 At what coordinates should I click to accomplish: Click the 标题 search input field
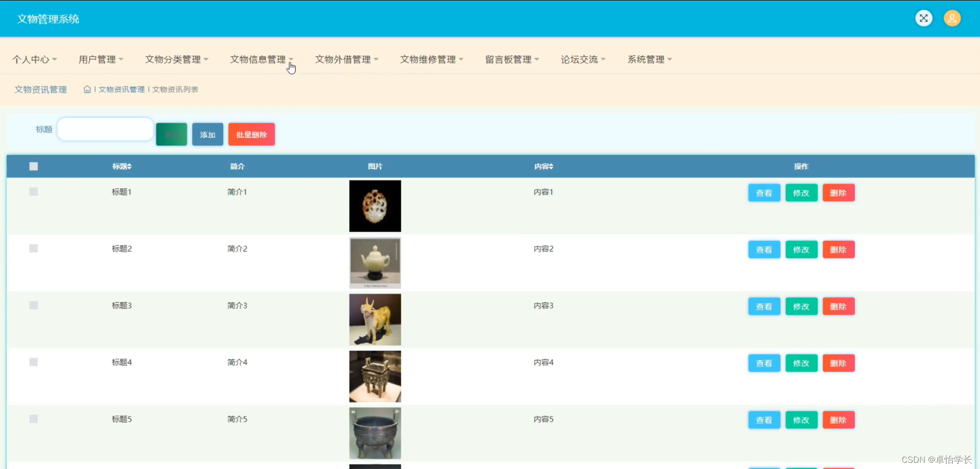[x=105, y=129]
